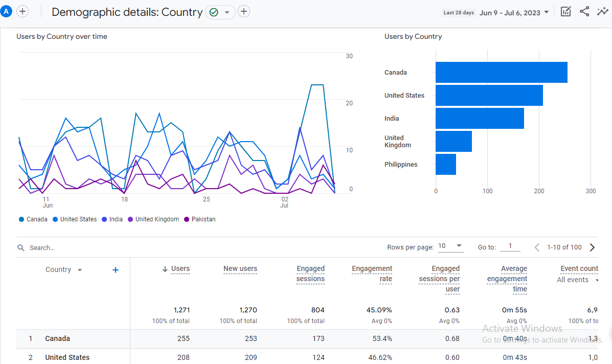This screenshot has width=612, height=364.
Task: Open the Customize report pencil icon
Action: [565, 11]
